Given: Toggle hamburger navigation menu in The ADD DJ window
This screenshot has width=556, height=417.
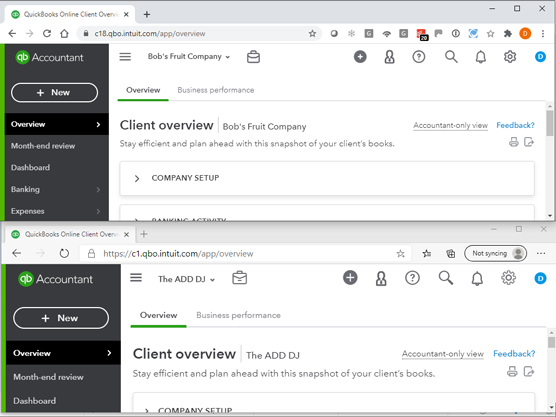Looking at the screenshot, I should 136,278.
